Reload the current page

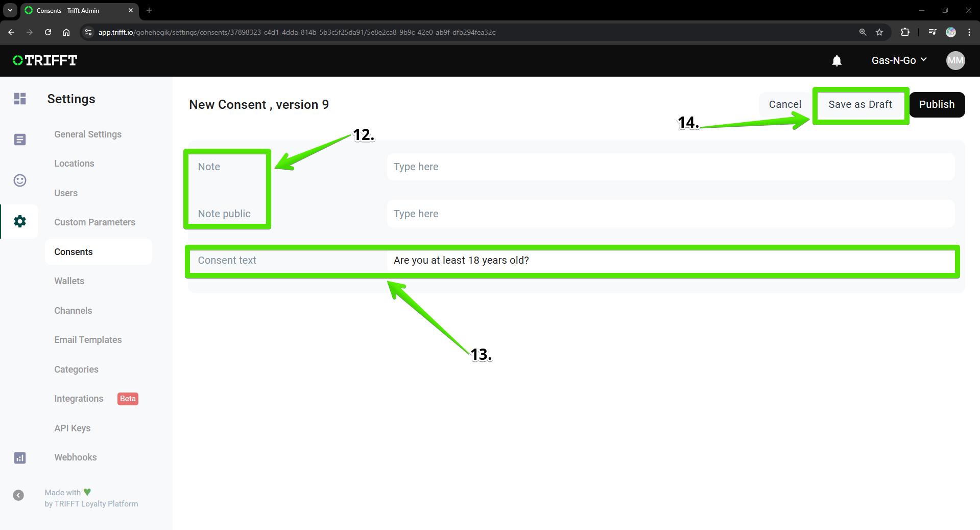coord(48,32)
